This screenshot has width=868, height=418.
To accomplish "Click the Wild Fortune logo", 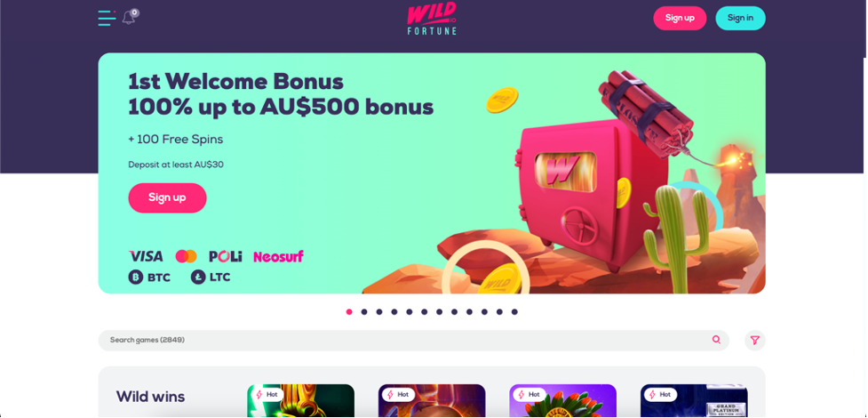I will pyautogui.click(x=432, y=19).
